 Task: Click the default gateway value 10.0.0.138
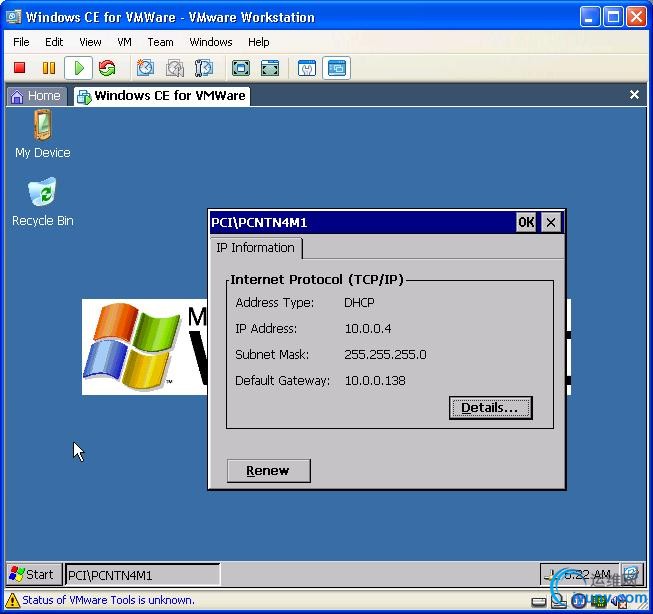click(375, 380)
